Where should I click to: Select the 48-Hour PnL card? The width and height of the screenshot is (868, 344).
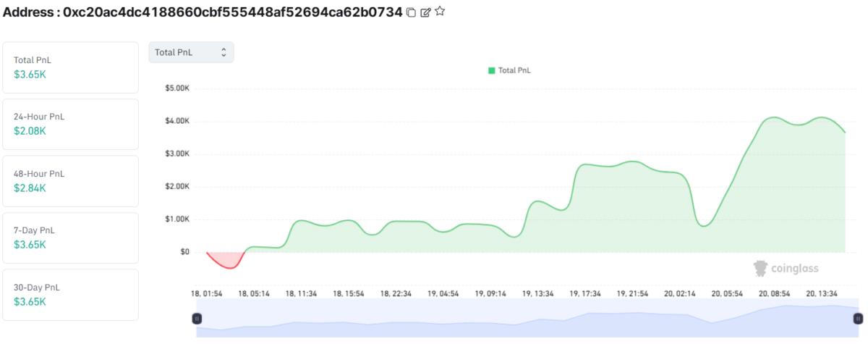(70, 181)
